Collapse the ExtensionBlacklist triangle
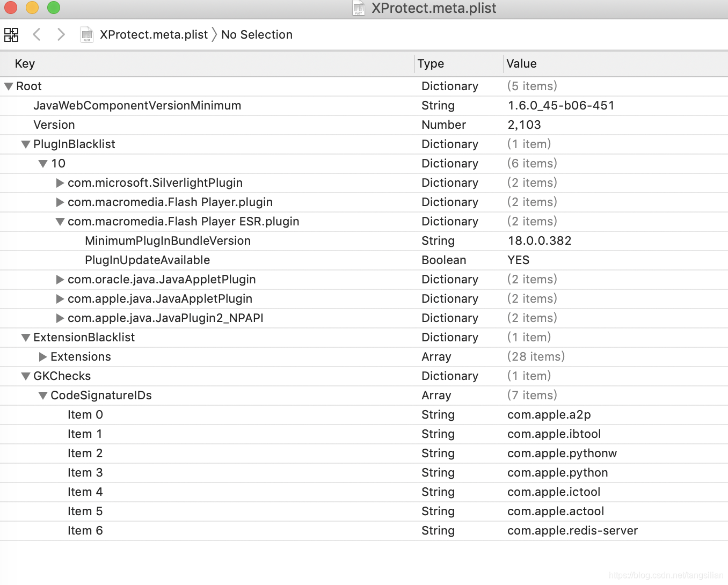This screenshot has height=585, width=728. (x=26, y=338)
